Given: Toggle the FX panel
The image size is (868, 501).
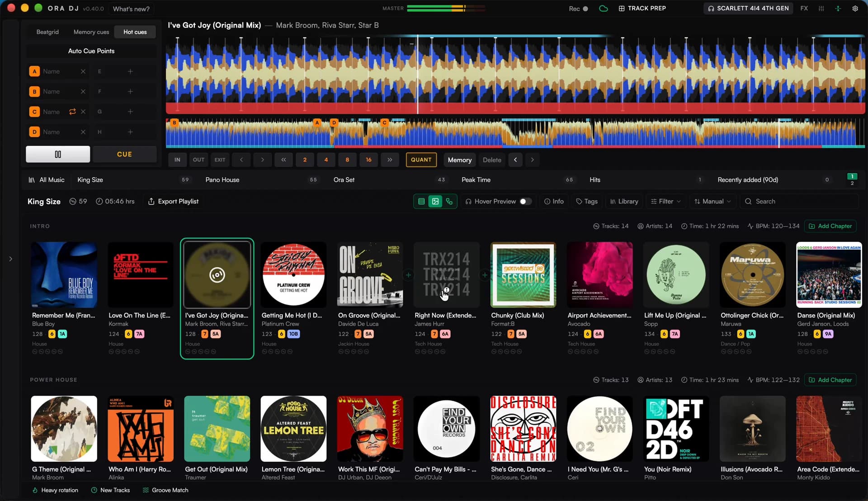Looking at the screenshot, I should [x=804, y=9].
